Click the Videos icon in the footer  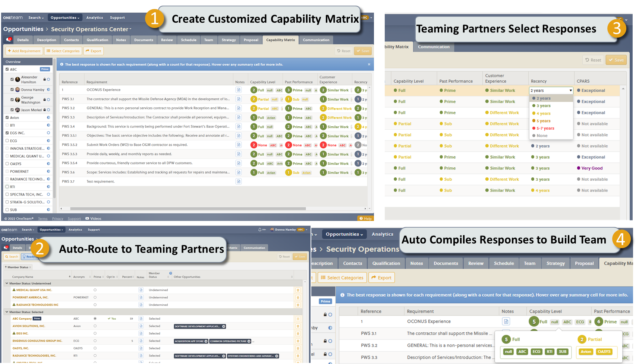[88, 218]
